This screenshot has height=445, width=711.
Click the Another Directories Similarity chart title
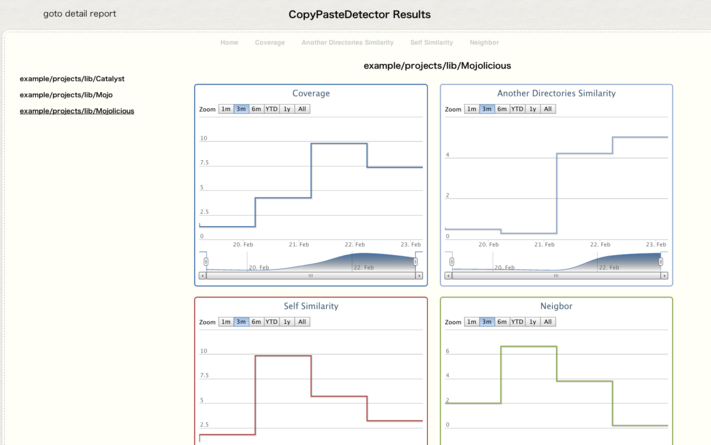[x=556, y=93]
